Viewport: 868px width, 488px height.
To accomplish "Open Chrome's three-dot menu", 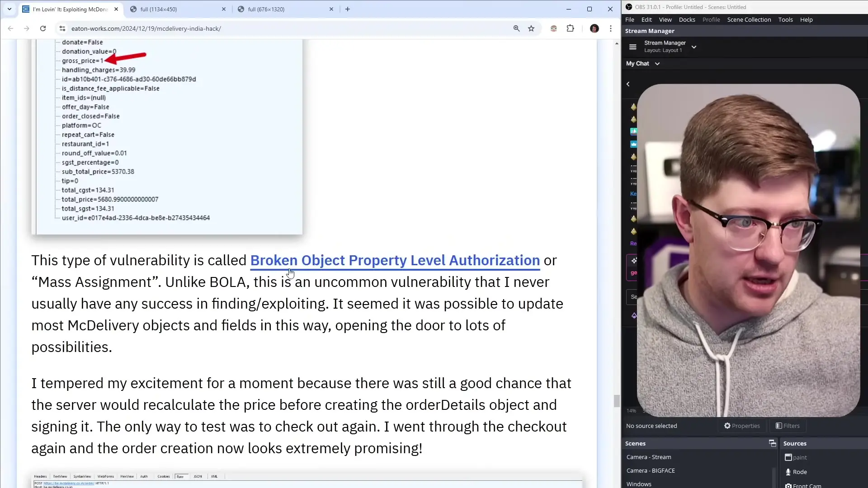I will click(611, 28).
